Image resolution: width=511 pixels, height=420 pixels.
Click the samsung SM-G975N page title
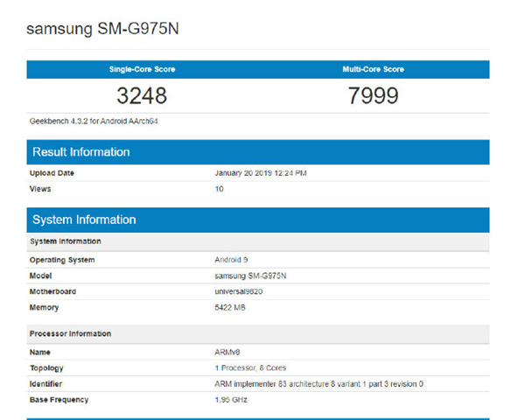coord(102,29)
